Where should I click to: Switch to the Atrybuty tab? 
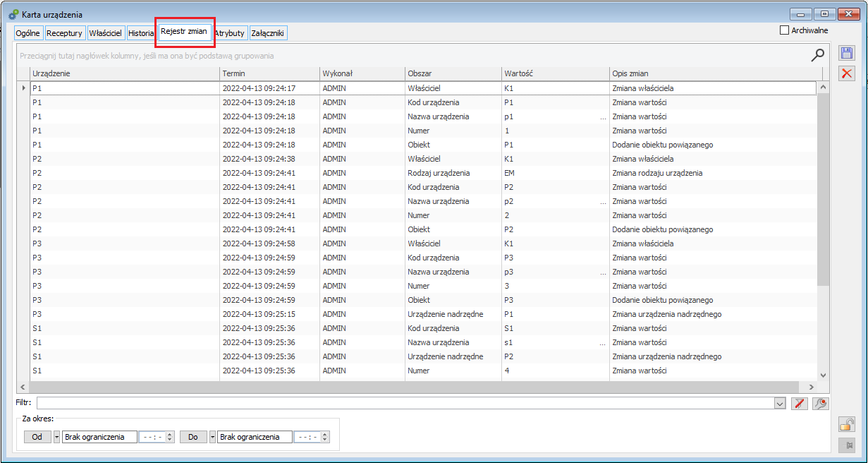[230, 33]
